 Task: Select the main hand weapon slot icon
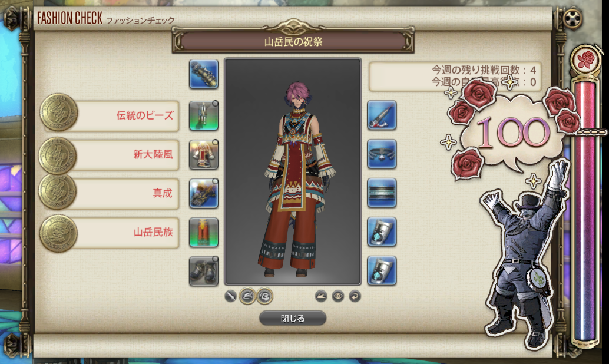pos(204,74)
